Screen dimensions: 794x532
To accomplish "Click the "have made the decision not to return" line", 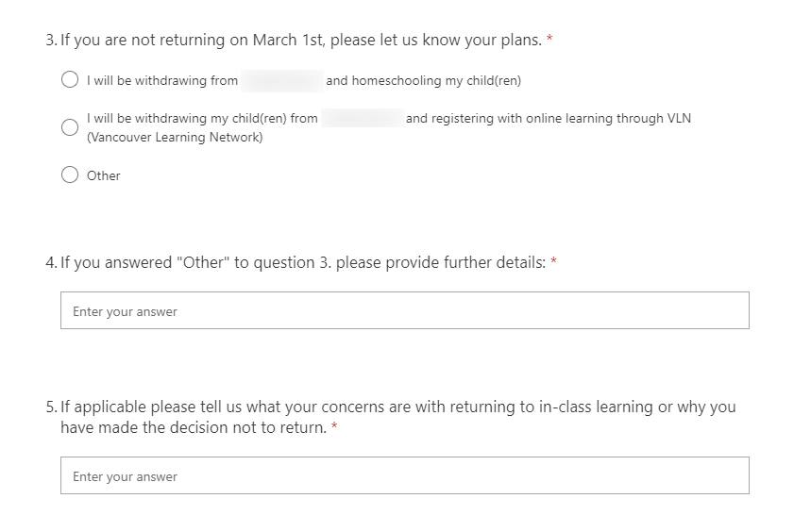I will pyautogui.click(x=194, y=428).
